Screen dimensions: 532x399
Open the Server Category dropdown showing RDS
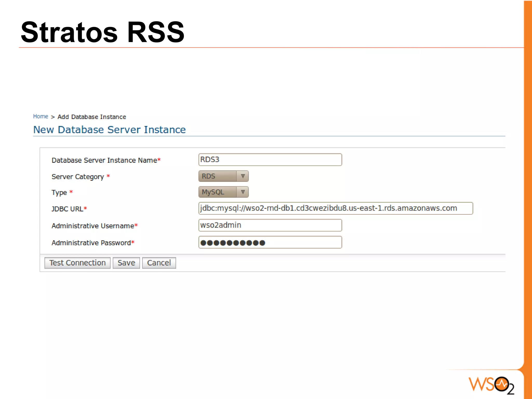[223, 176]
